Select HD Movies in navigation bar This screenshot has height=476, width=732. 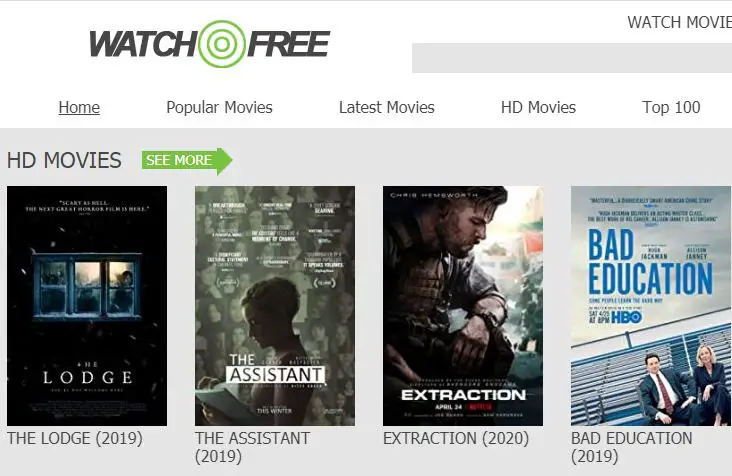[x=538, y=107]
